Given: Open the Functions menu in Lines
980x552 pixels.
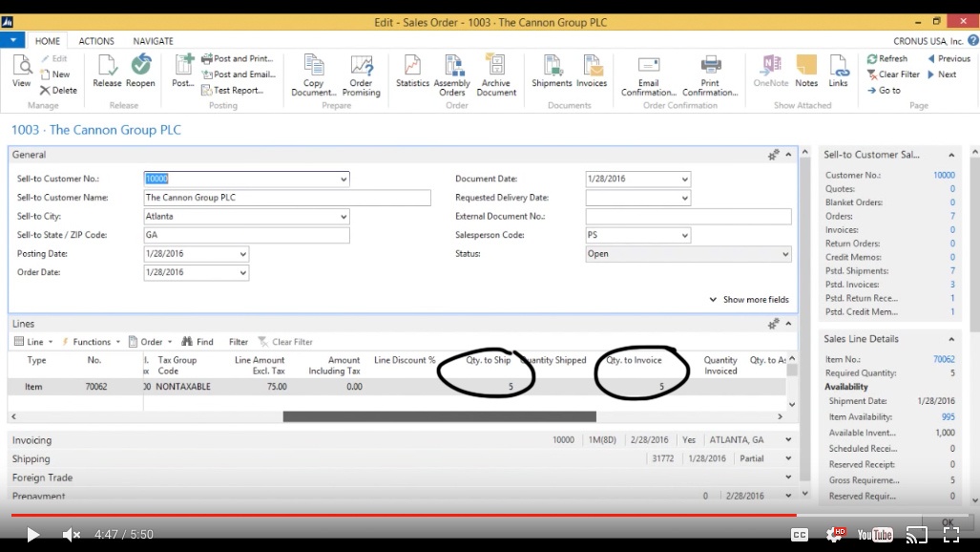Looking at the screenshot, I should click(x=91, y=342).
